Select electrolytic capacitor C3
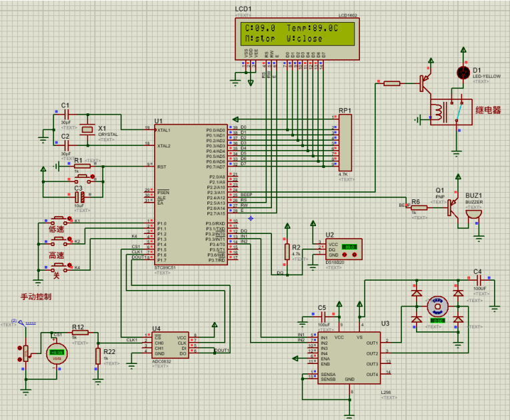The width and height of the screenshot is (510, 420). tap(80, 197)
